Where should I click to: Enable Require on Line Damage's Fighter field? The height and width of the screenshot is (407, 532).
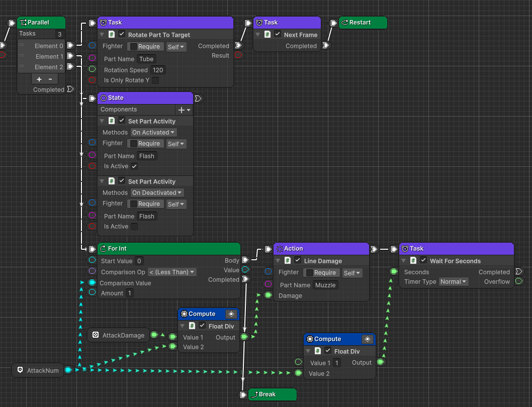(x=310, y=273)
